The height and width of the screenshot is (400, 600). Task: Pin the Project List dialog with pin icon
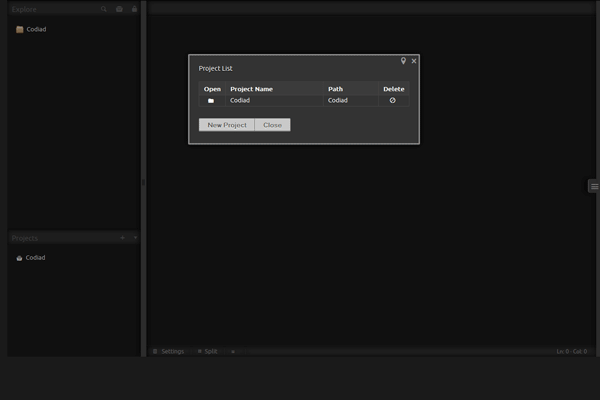point(404,61)
